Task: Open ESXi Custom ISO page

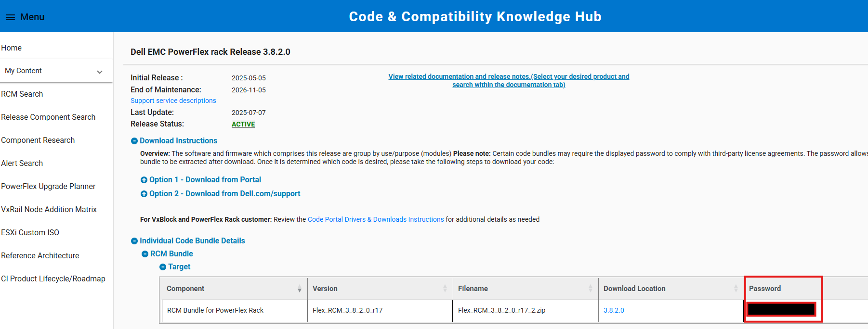Action: (30, 233)
